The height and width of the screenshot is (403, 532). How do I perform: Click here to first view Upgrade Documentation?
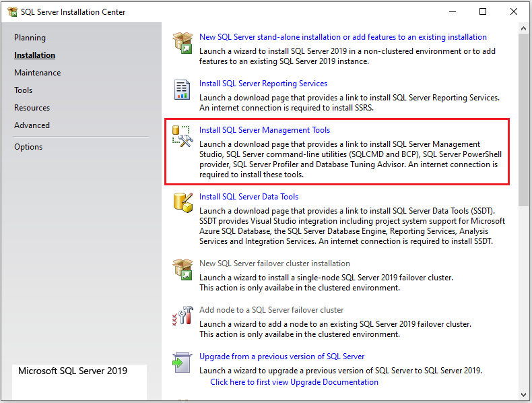click(x=294, y=382)
